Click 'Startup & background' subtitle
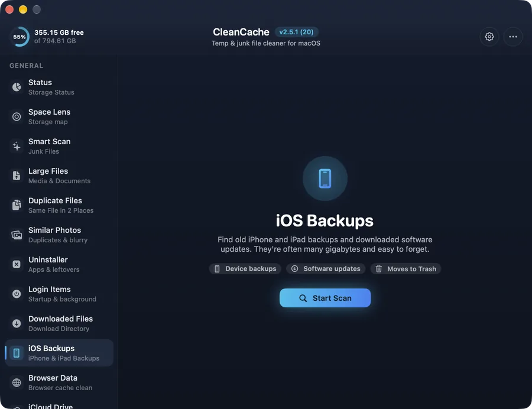This screenshot has height=409, width=532. tap(62, 299)
